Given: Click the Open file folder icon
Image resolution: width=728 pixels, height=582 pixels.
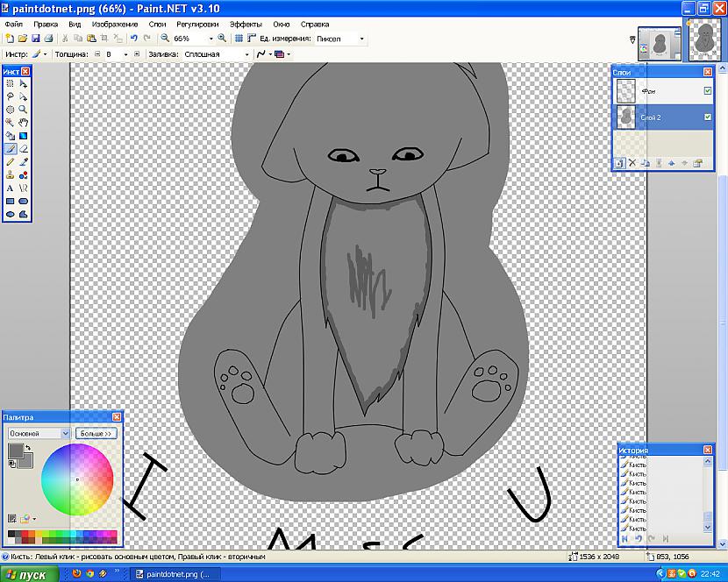Looking at the screenshot, I should coord(22,39).
